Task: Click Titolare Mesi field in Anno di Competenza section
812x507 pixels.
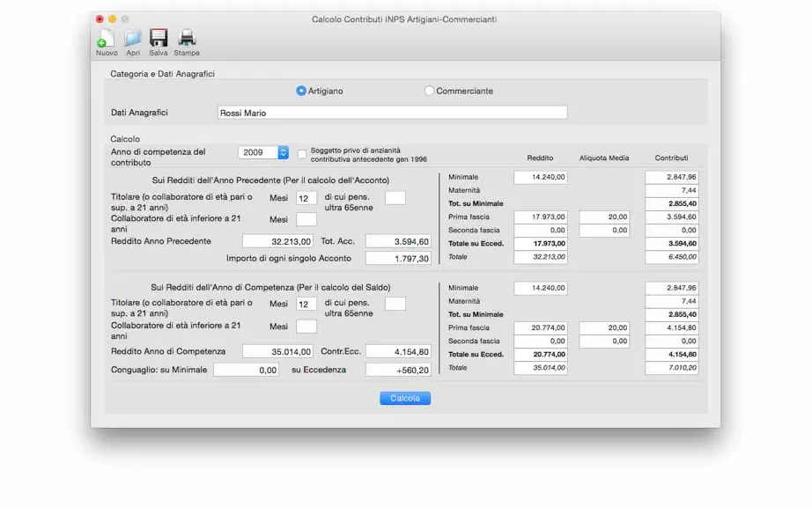Action: click(x=306, y=305)
